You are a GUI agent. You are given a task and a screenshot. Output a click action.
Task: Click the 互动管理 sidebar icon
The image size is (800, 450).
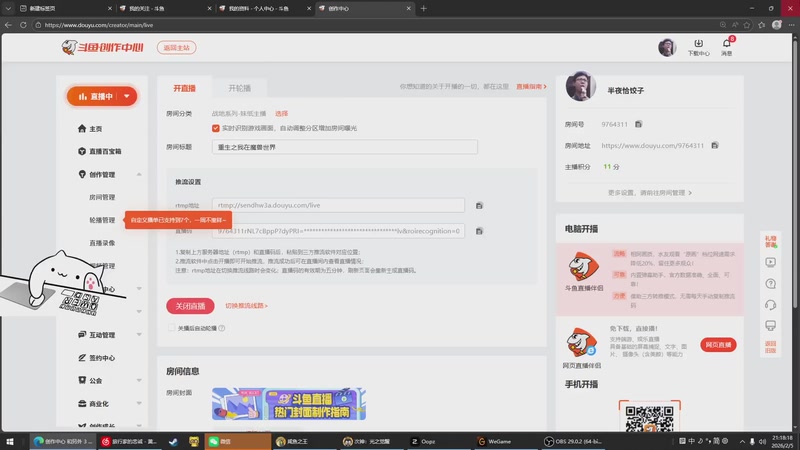[82, 335]
